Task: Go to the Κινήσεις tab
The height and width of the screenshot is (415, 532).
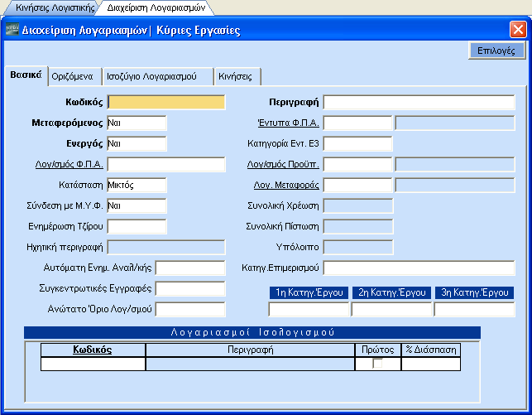Action: (x=237, y=76)
